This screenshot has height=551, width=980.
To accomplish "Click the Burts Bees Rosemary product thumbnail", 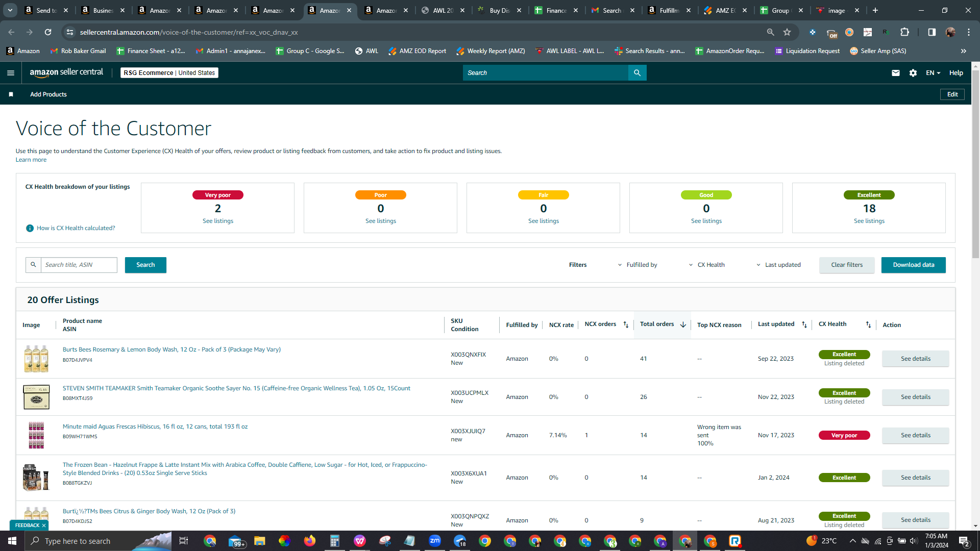I will pos(36,359).
